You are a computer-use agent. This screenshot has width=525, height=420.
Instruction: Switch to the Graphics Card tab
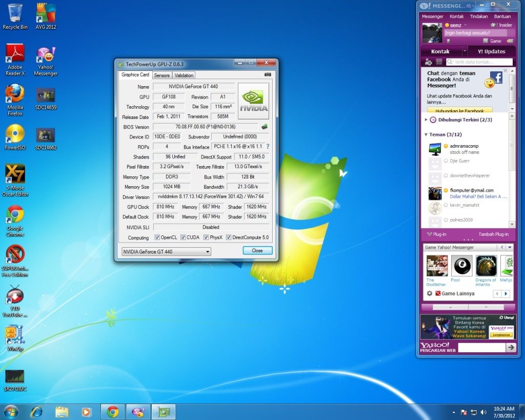click(x=135, y=75)
